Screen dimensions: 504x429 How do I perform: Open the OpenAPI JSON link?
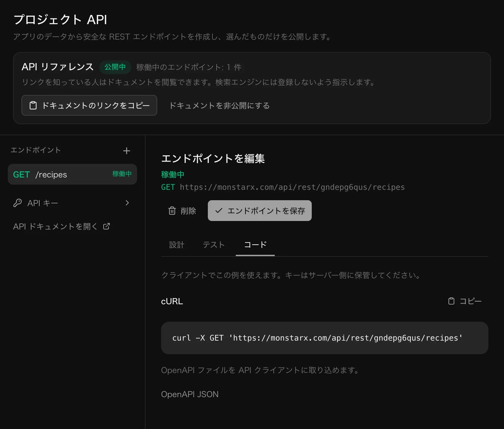pos(190,394)
